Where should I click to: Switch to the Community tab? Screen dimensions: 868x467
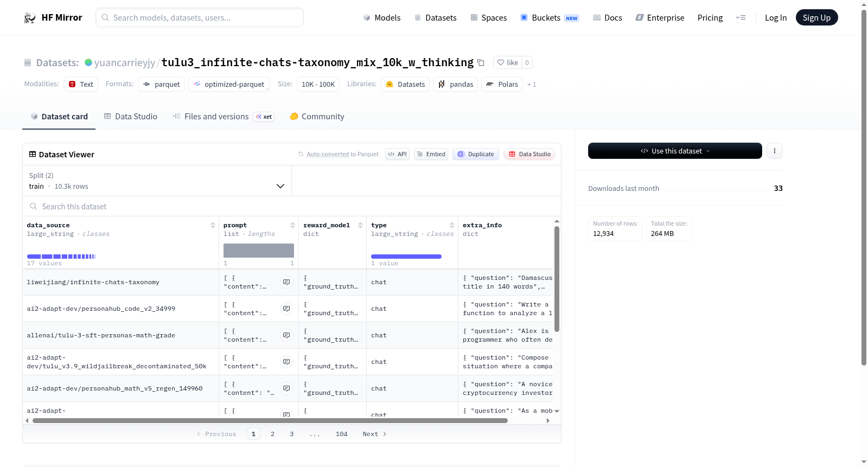[317, 116]
